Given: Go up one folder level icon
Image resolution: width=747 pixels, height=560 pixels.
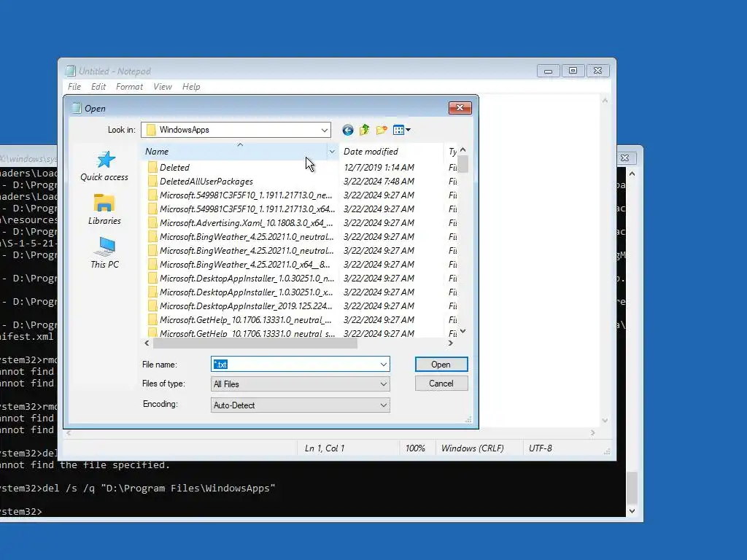Looking at the screenshot, I should (365, 130).
